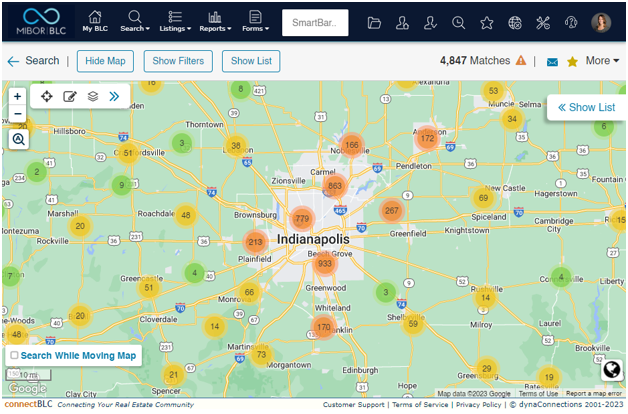
Task: Open the Search menu in the navbar
Action: pyautogui.click(x=135, y=22)
